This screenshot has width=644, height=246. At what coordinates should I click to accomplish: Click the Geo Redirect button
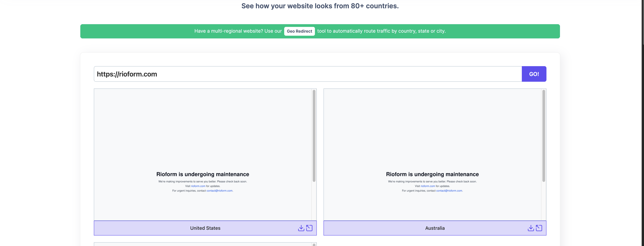point(299,31)
